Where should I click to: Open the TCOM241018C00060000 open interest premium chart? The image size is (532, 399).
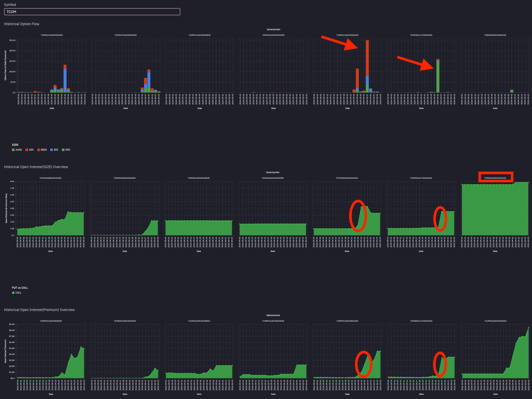pos(125,351)
